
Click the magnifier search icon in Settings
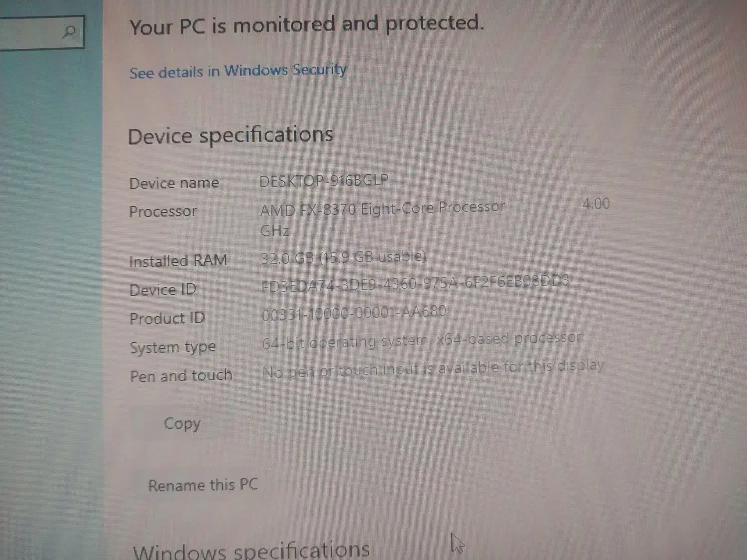pyautogui.click(x=69, y=32)
